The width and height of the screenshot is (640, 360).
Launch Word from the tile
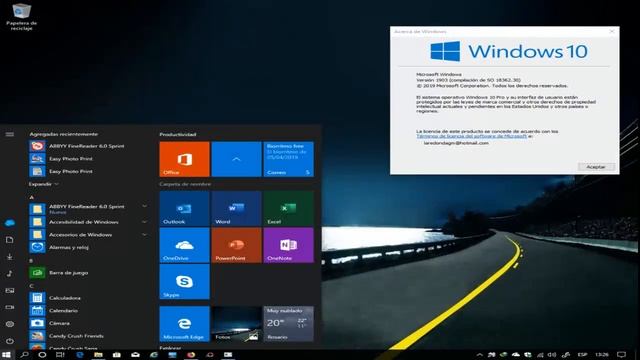click(x=236, y=209)
